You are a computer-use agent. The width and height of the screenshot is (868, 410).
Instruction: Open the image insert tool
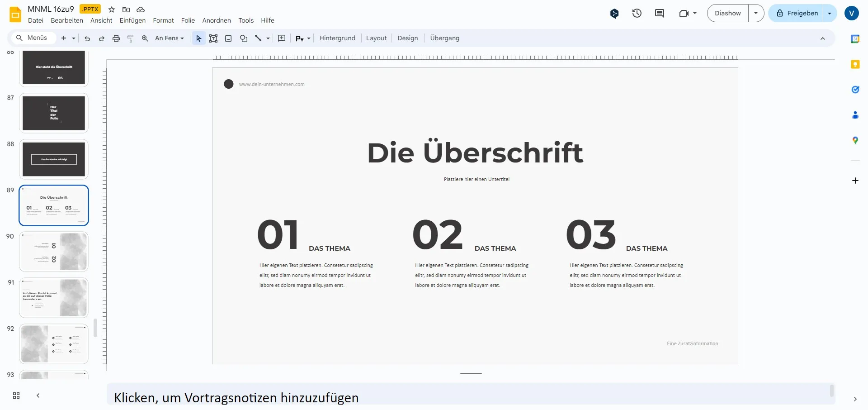pos(228,38)
